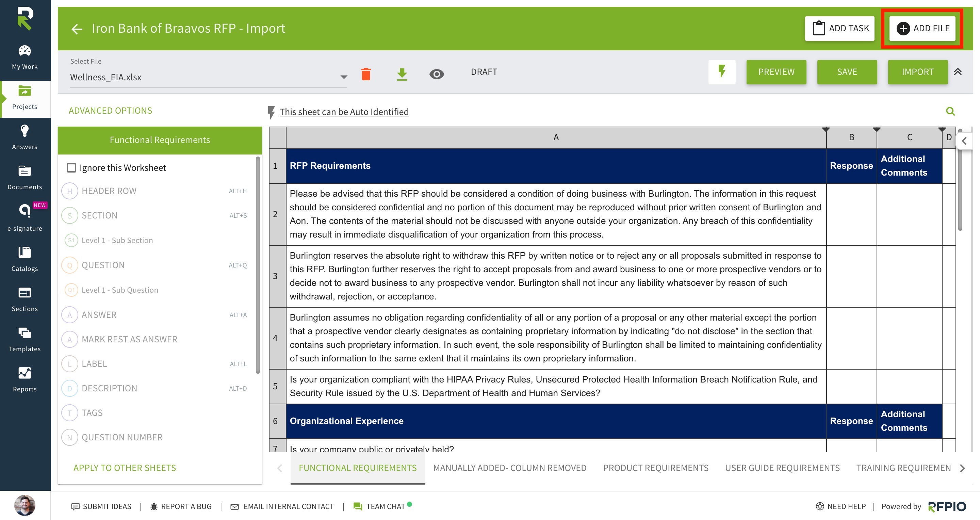The width and height of the screenshot is (980, 520).
Task: Open column B dropdown marker
Action: (x=877, y=130)
